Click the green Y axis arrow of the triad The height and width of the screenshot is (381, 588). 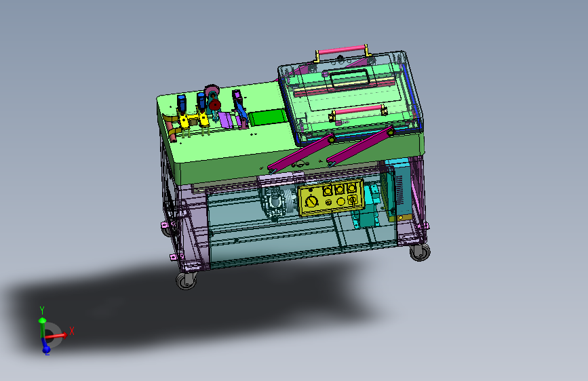pyautogui.click(x=42, y=327)
